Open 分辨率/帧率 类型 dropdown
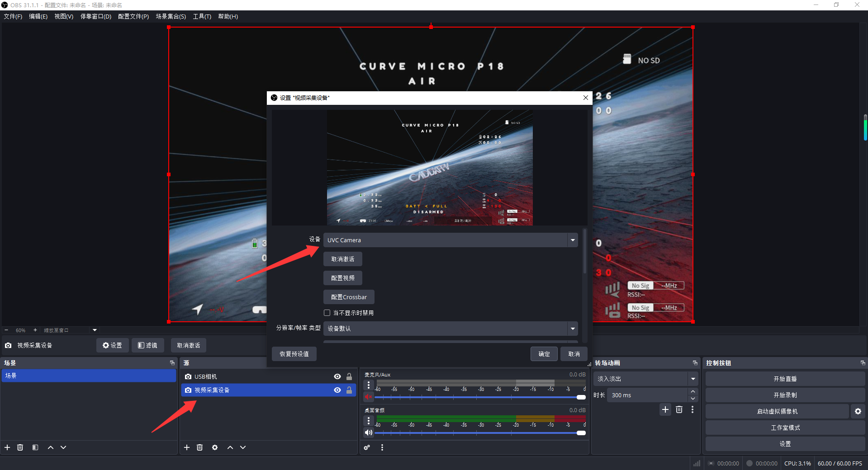868x470 pixels. (451, 329)
